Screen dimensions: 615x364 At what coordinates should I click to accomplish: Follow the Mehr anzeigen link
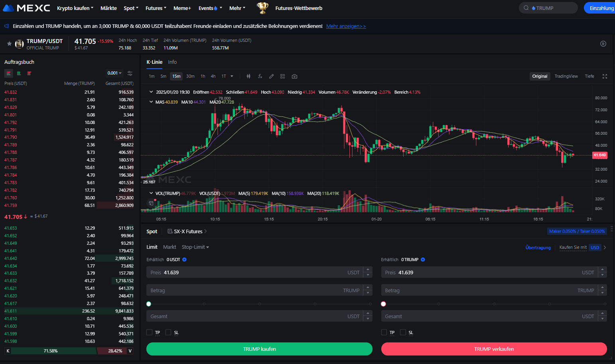(x=346, y=26)
